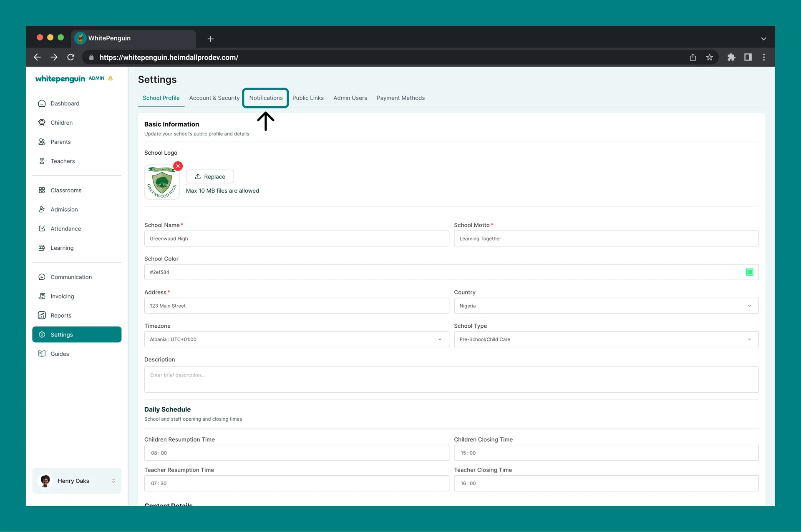Open the Teachers sidebar icon
The height and width of the screenshot is (532, 801).
pos(42,161)
